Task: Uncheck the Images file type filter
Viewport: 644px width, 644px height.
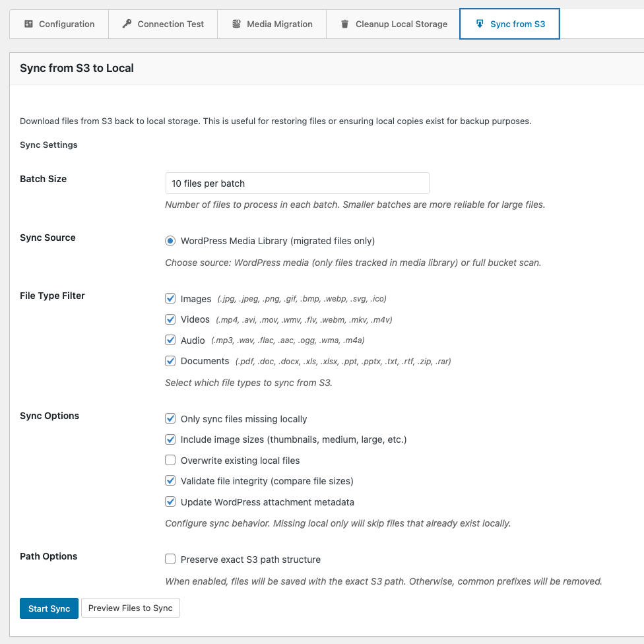Action: (170, 299)
